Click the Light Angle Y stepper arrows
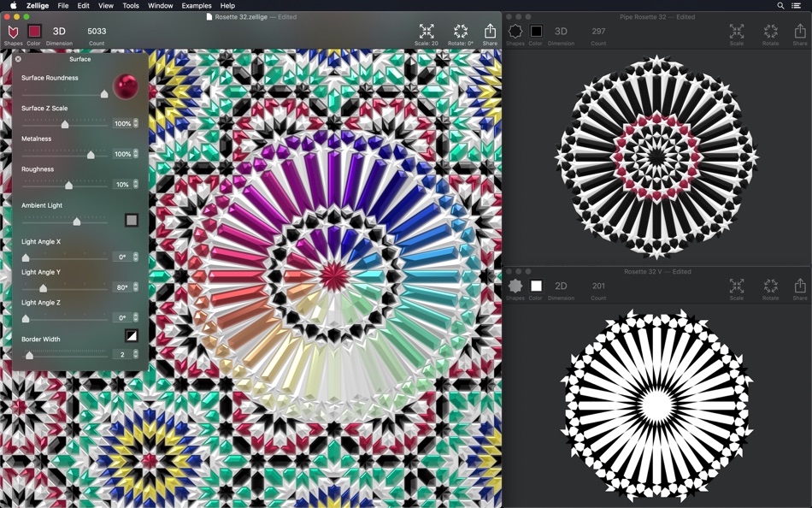This screenshot has height=508, width=812. pos(136,287)
